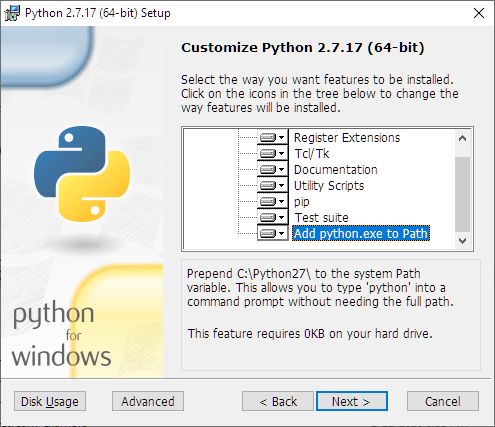Select the Documentation tree row
The height and width of the screenshot is (427, 495).
point(336,170)
